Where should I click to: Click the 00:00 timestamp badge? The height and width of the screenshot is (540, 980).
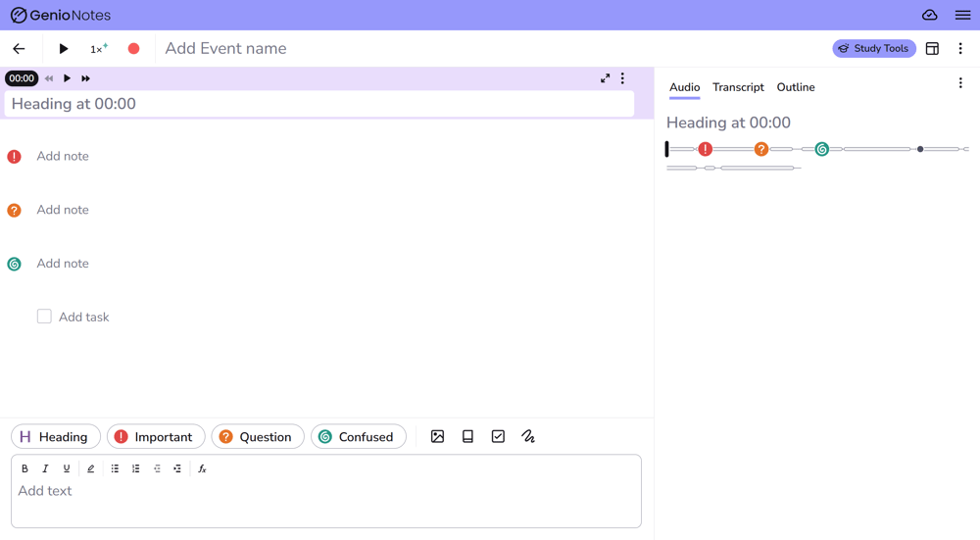click(22, 78)
